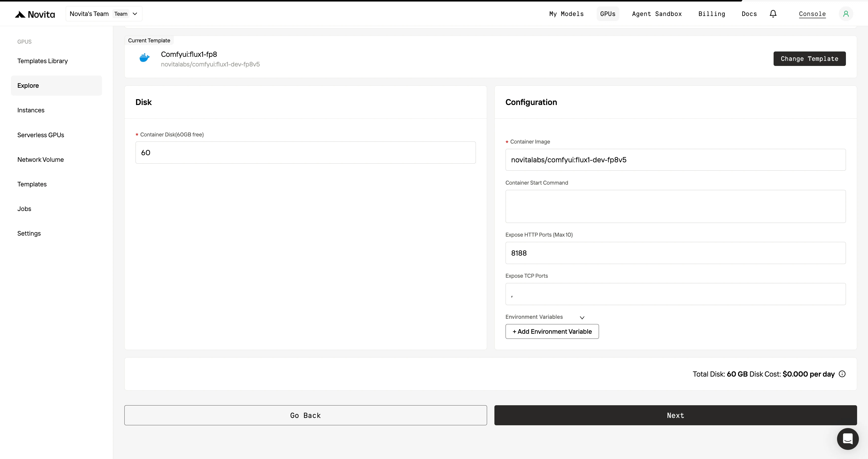This screenshot has height=459, width=868.
Task: Select Explore in the sidebar
Action: click(x=56, y=85)
